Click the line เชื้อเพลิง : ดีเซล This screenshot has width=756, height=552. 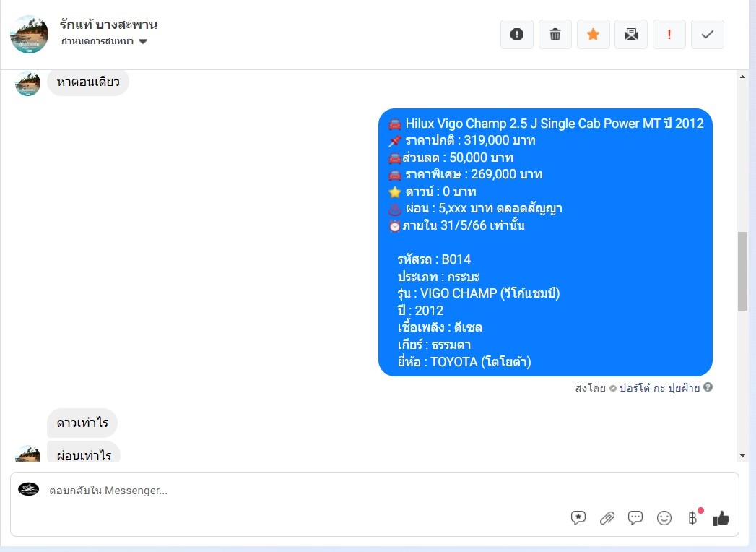440,327
